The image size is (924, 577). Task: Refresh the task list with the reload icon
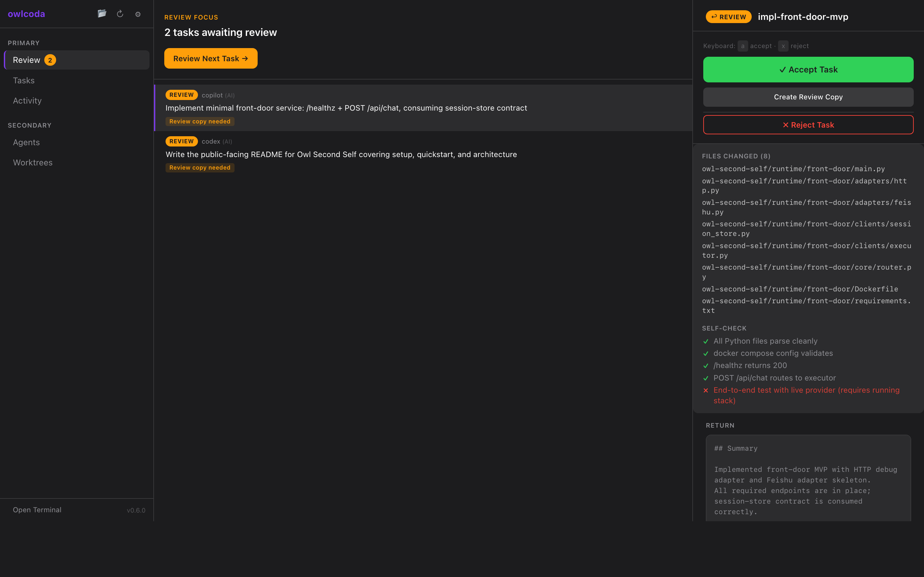click(120, 14)
